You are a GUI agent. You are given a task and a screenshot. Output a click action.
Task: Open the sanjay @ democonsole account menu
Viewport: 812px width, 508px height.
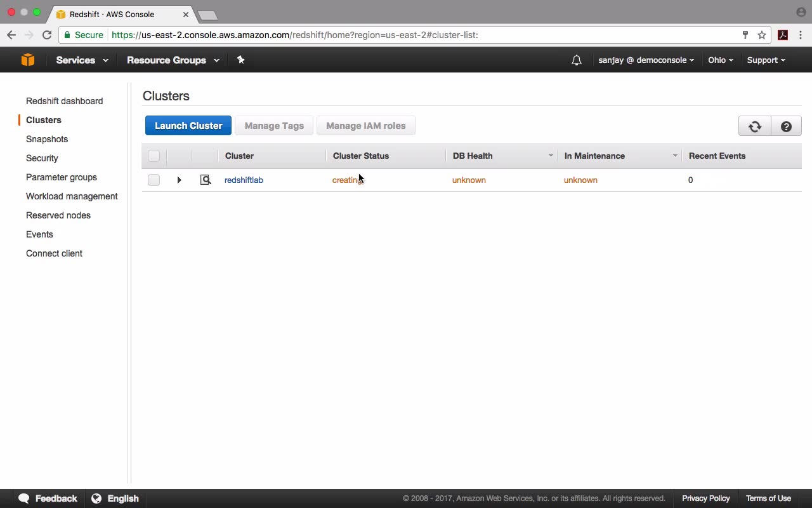pos(646,60)
